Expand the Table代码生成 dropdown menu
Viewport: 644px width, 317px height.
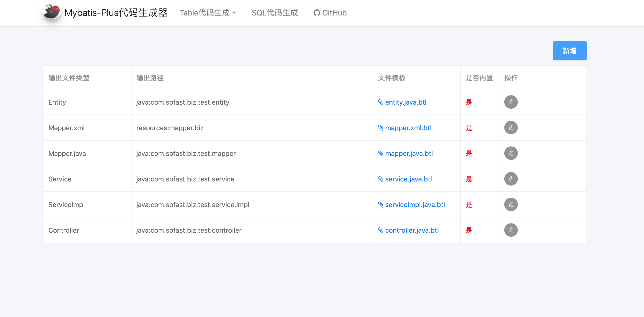click(x=207, y=13)
